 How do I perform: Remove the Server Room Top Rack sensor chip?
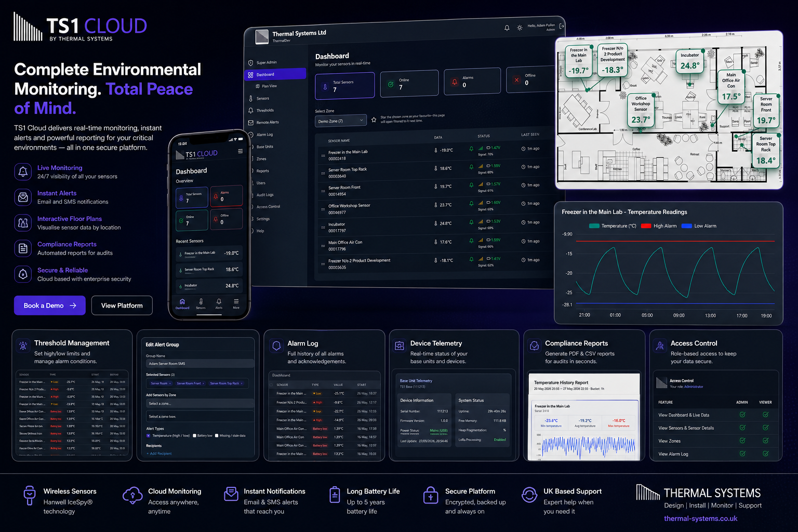point(242,383)
